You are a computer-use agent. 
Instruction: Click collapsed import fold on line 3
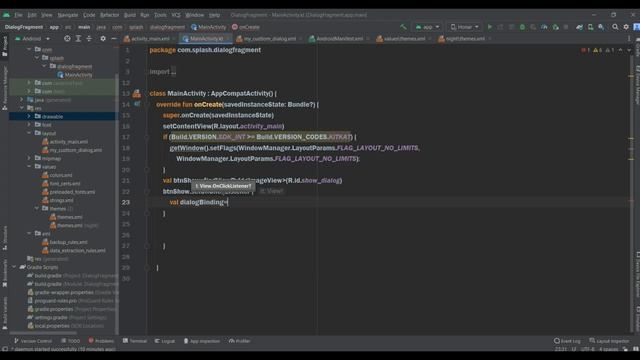click(x=173, y=71)
